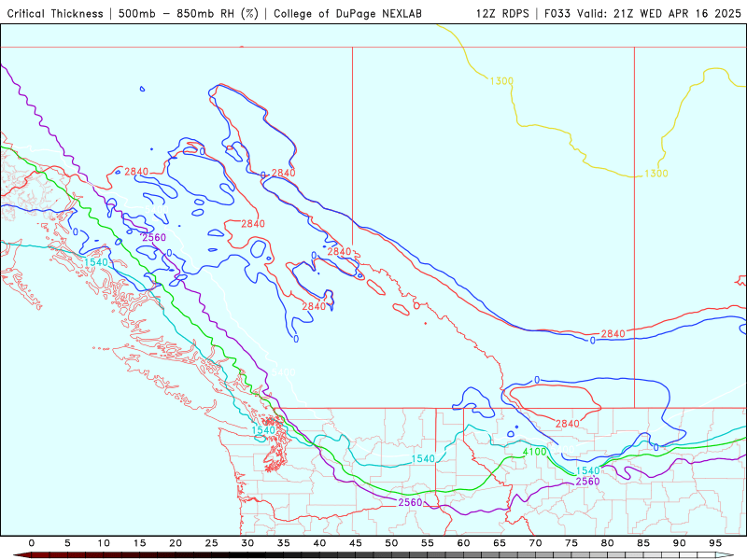This screenshot has width=747, height=560.
Task: Click colorbar tick label '35'
Action: point(284,543)
